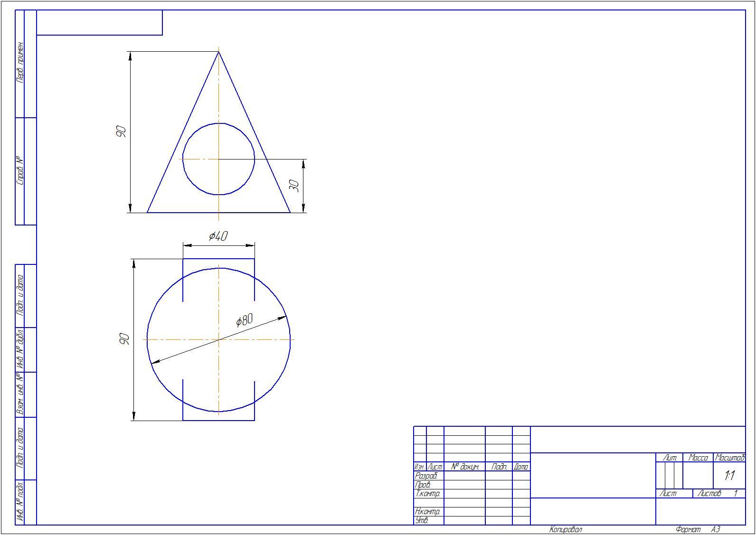The width and height of the screenshot is (756, 535).
Task: Click the "Масса" header cell
Action: pos(698,458)
